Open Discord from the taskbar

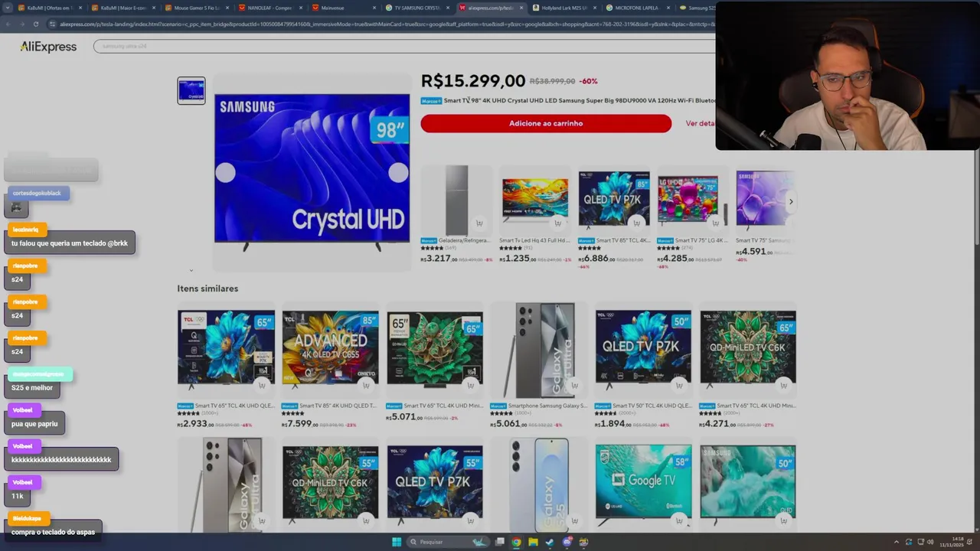tap(567, 542)
